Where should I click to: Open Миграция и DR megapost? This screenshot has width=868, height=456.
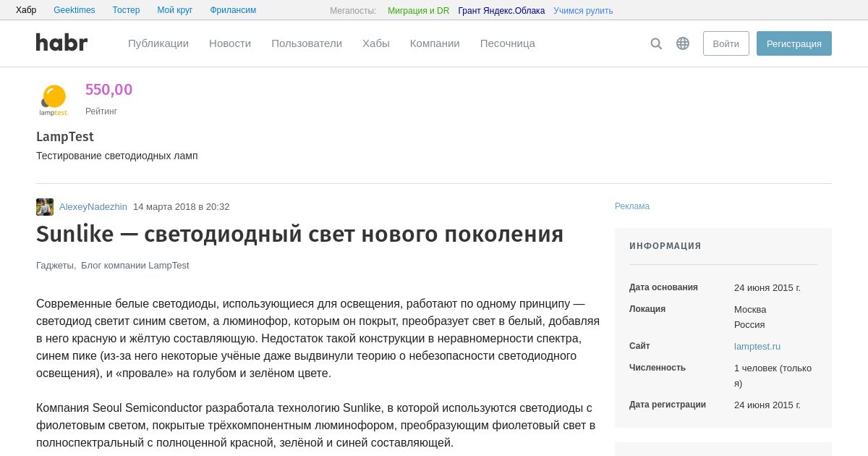tap(418, 11)
